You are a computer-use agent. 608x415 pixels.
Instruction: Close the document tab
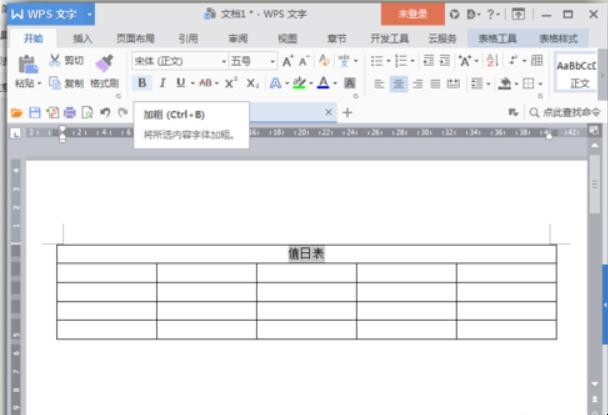(x=328, y=112)
